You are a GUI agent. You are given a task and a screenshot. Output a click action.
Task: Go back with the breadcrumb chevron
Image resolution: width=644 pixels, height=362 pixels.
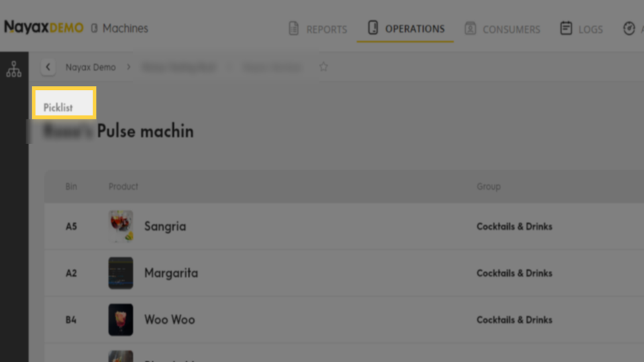pos(48,67)
